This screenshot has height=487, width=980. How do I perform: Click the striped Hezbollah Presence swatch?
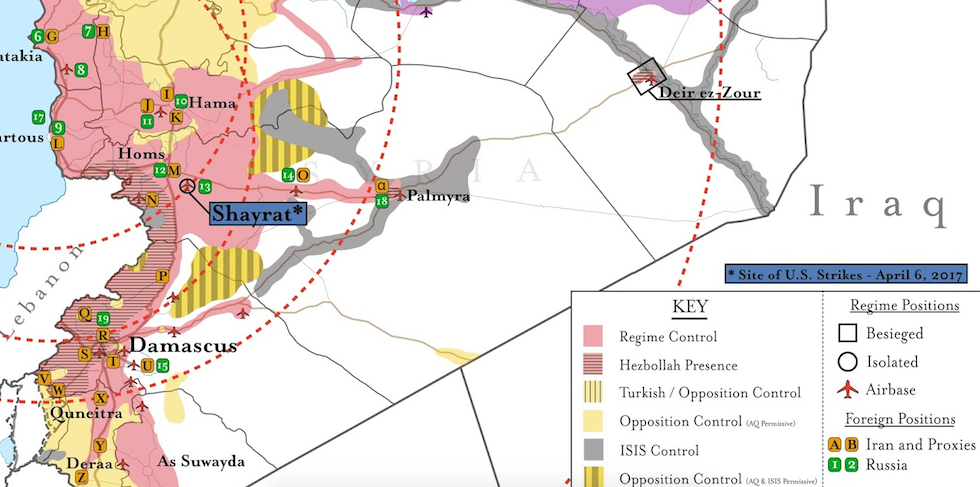click(597, 365)
